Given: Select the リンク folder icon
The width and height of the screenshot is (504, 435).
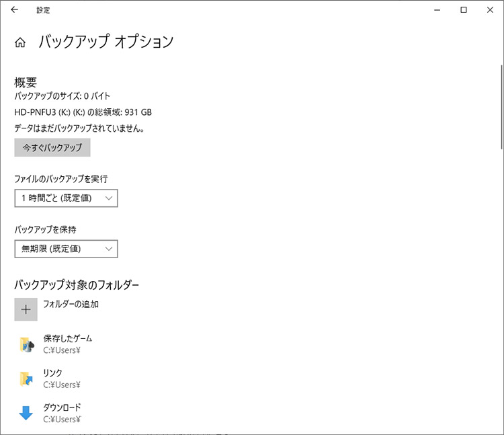Looking at the screenshot, I should pyautogui.click(x=26, y=379).
